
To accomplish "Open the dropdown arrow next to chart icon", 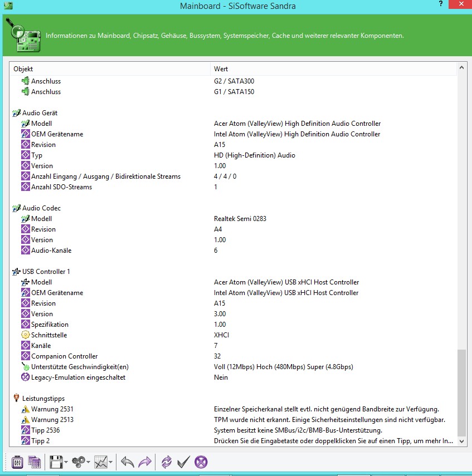I will pos(111,462).
